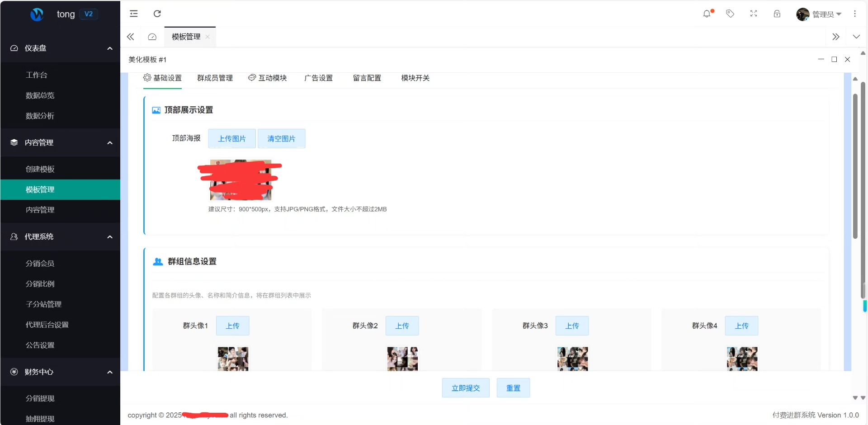Open the 内容管理 submenu item
Screen dimensions: 868x425
point(60,210)
